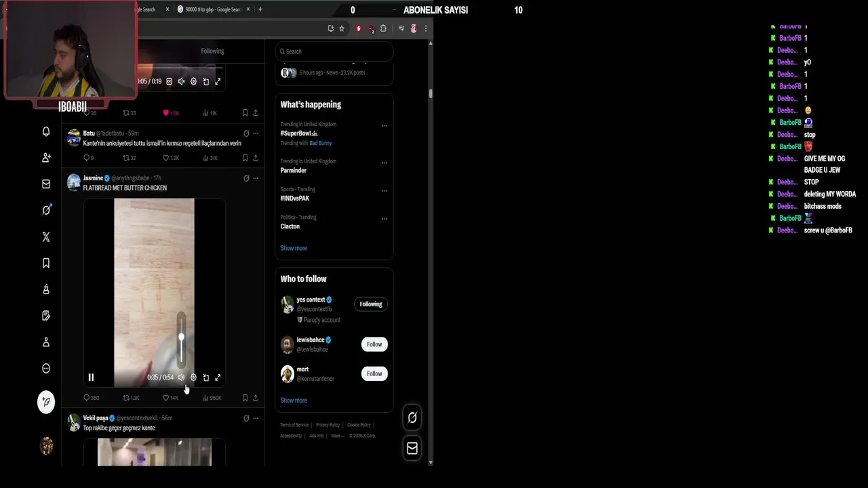
Task: Open more options on Parminder trend
Action: pyautogui.click(x=384, y=163)
